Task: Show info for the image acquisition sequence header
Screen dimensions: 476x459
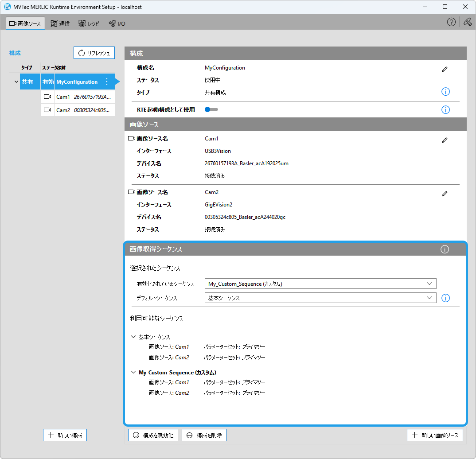Action: click(445, 249)
